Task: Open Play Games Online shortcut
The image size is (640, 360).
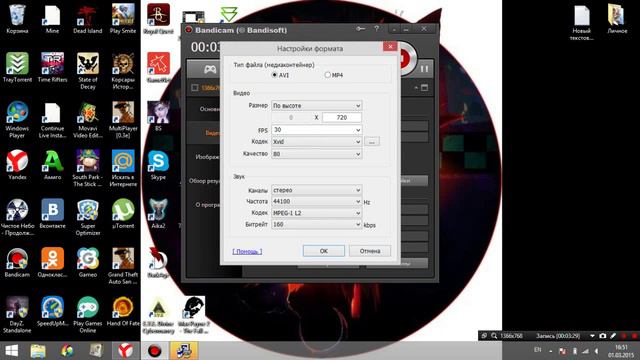Action: coord(87,314)
